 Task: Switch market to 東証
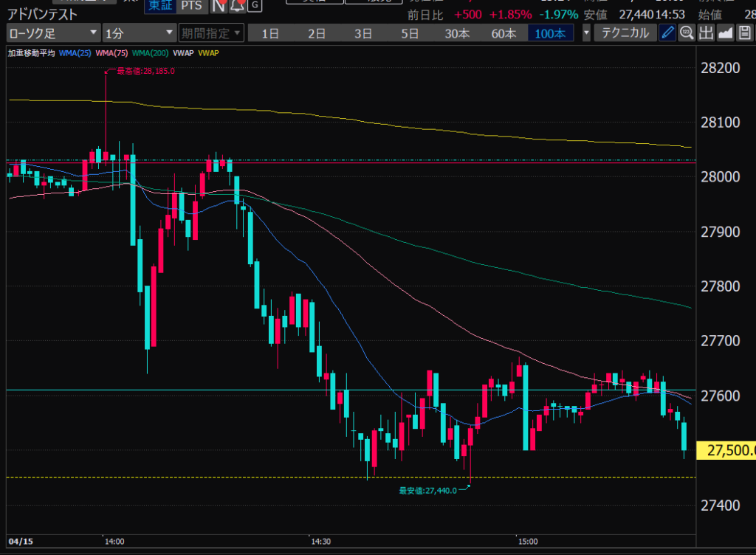coord(157,5)
